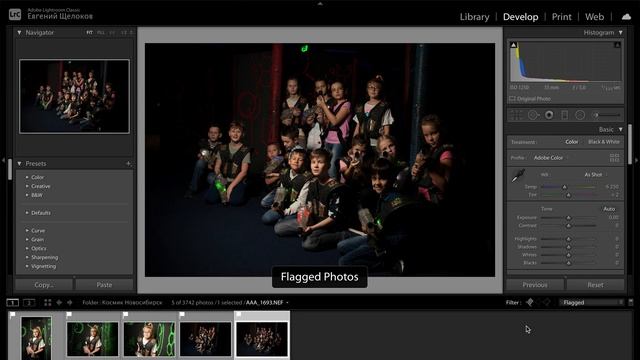This screenshot has width=640, height=360.
Task: Collapse the Navigator panel
Action: click(19, 32)
